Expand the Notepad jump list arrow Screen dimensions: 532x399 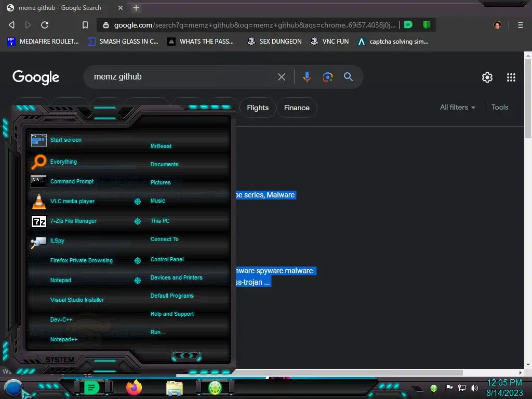click(137, 280)
